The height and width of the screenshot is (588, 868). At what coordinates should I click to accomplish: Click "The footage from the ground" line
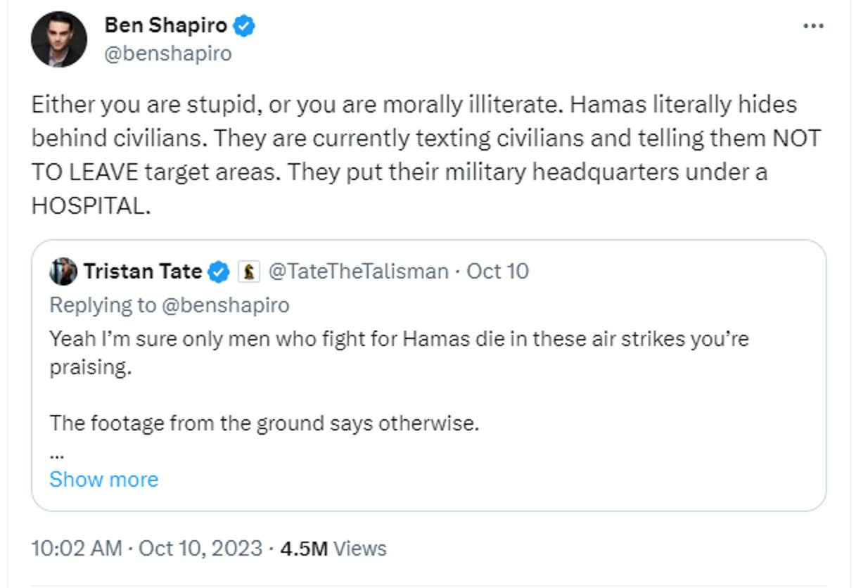[264, 423]
